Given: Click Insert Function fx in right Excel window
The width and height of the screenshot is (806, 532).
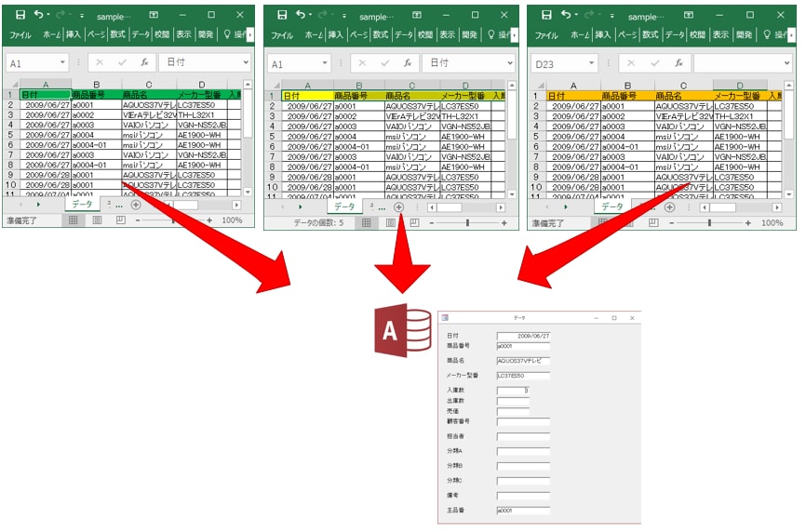Looking at the screenshot, I should pos(679,63).
